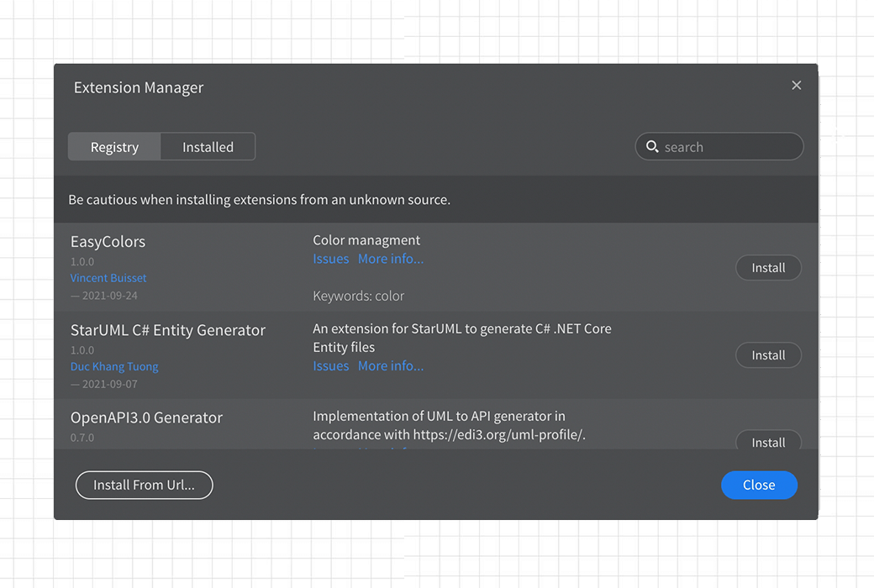Click the blue Close button
874x588 pixels.
759,485
